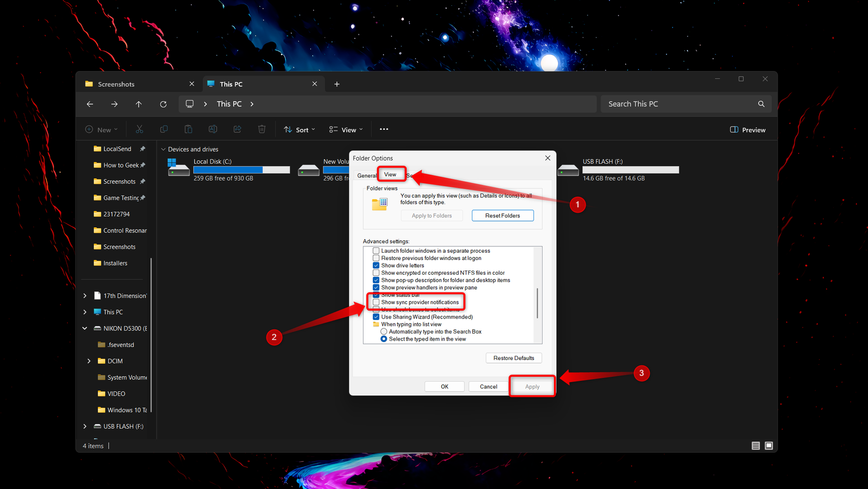Viewport: 868px width, 489px height.
Task: Check Show sync provider notifications
Action: pyautogui.click(x=376, y=303)
